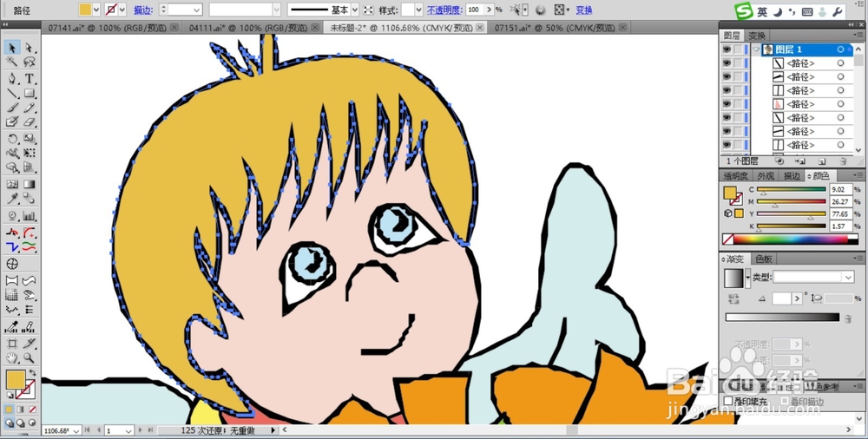Click the color spectrum bar in Color panel
The height and width of the screenshot is (439, 868).
791,239
